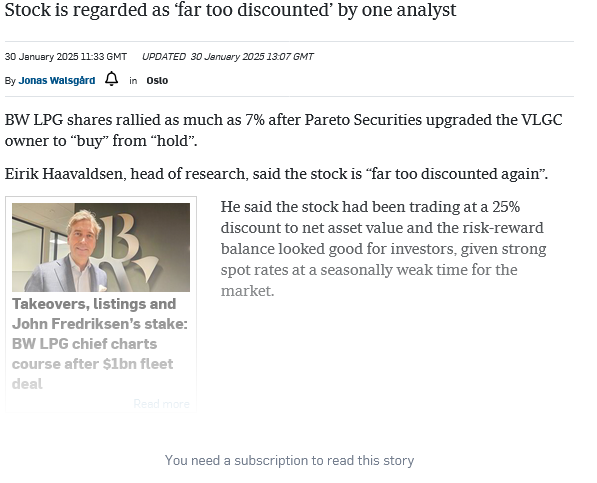Click the headline 'Stock is regarded as far too discounted'
Viewport: 597px width, 483px height.
point(230,10)
